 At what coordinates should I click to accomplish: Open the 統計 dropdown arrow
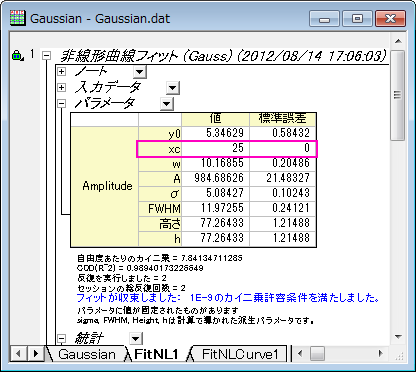coord(136,339)
